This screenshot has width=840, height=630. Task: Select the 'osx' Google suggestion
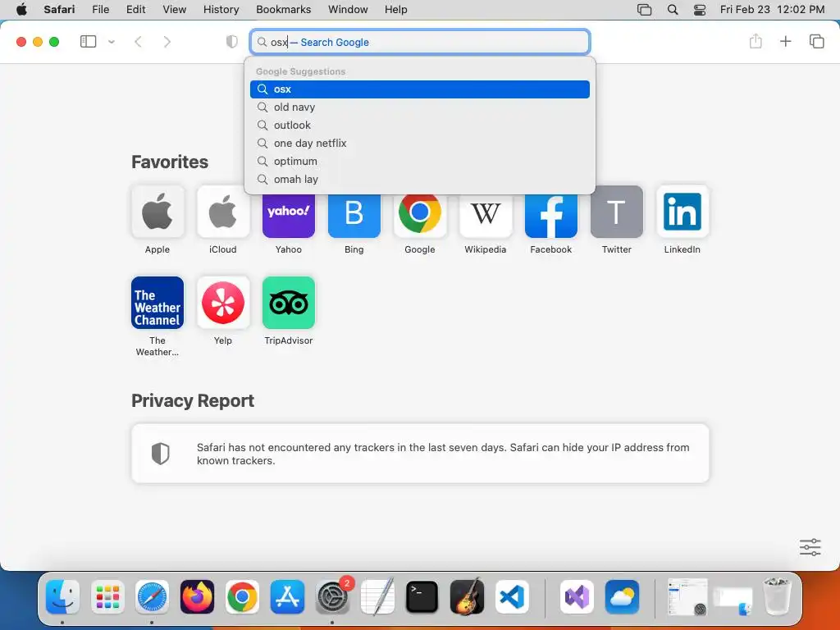click(x=420, y=89)
